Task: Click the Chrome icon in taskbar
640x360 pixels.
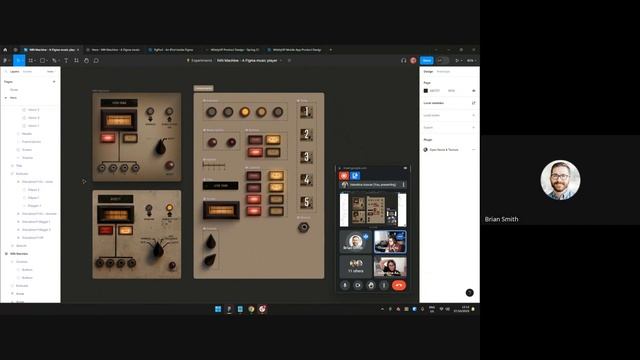Action: tap(251, 309)
